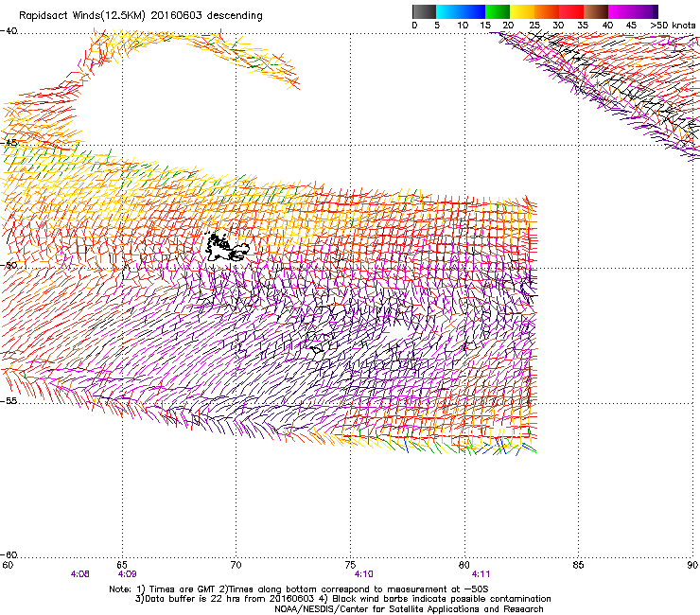The image size is (700, 615).
Task: Click the ">50 knots" legend label
Action: pyautogui.click(x=673, y=26)
